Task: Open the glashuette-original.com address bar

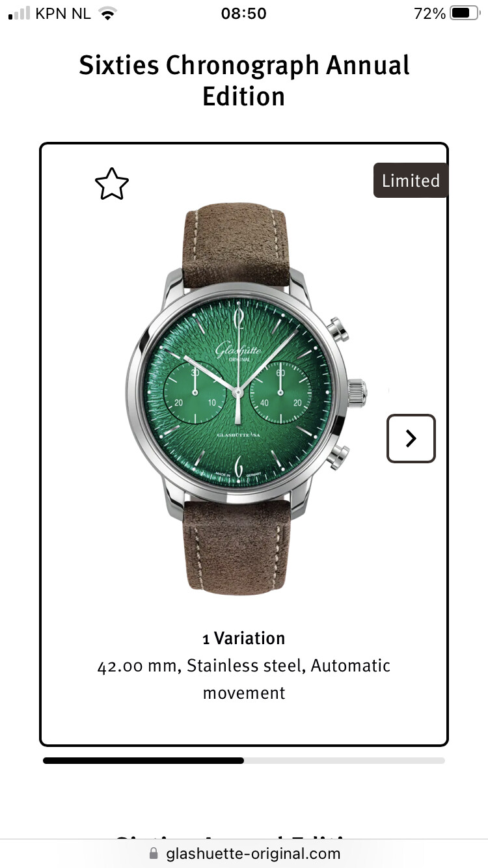Action: [244, 853]
